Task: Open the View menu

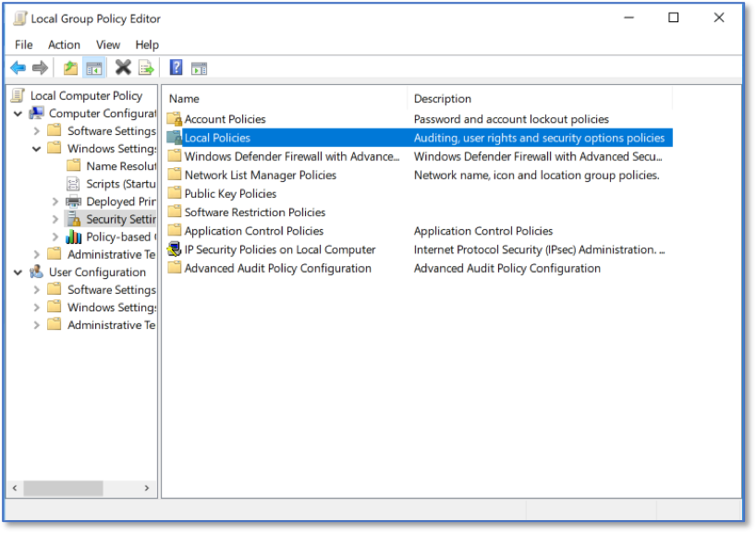Action: (107, 45)
